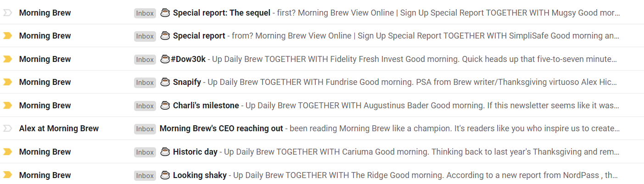
Task: Toggle importance marker on Looking shaky email
Action: tap(7, 175)
